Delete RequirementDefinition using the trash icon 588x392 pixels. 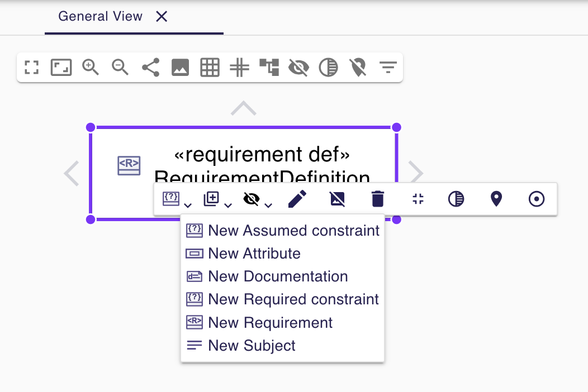tap(377, 199)
